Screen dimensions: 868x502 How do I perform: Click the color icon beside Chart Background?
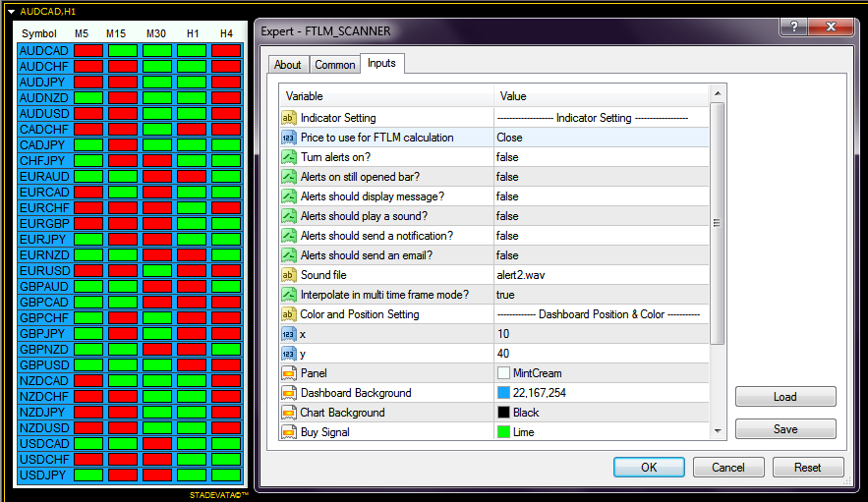[288, 413]
